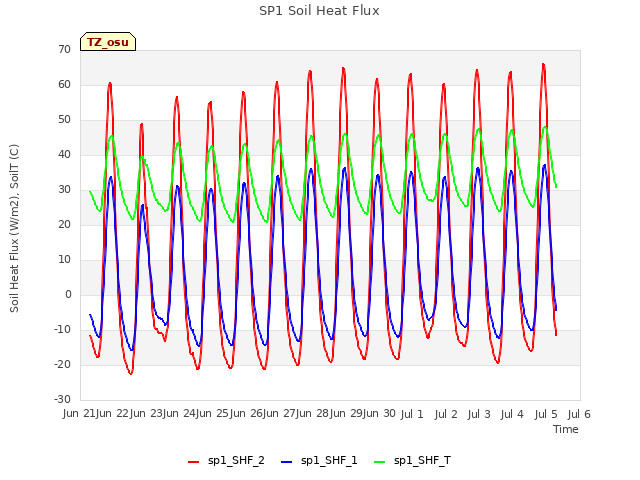Click the Jun 28 x-axis date

pos(312,414)
